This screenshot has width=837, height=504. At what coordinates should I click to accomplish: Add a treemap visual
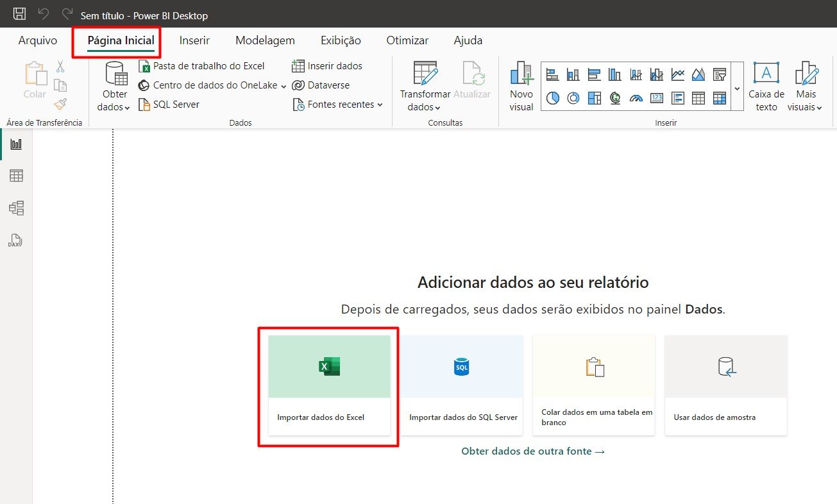[x=594, y=98]
